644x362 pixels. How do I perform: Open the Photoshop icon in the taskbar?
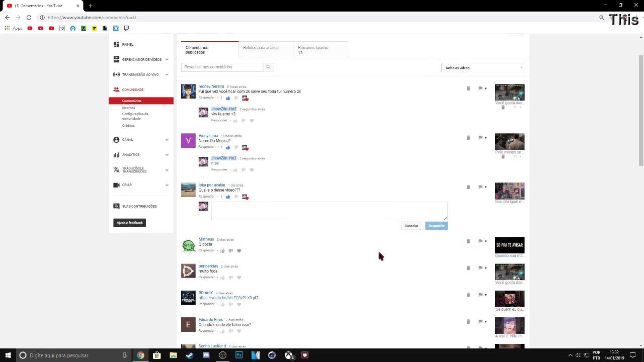(239, 355)
